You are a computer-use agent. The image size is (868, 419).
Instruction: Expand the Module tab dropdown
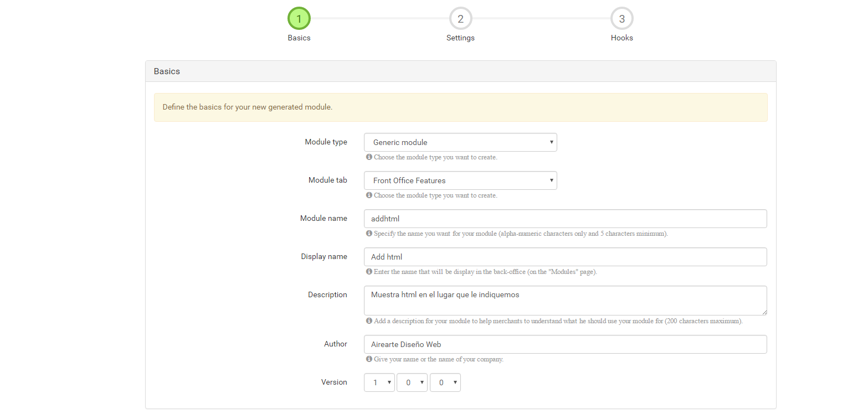460,180
